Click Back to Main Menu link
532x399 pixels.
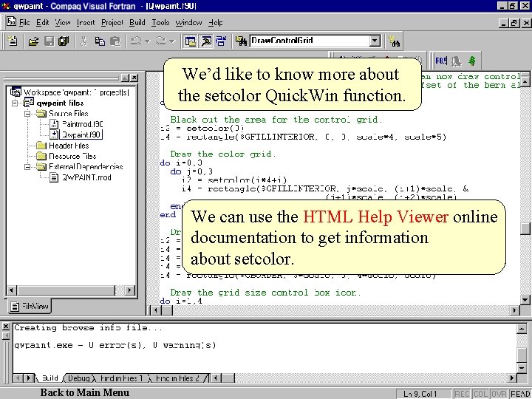(84, 392)
